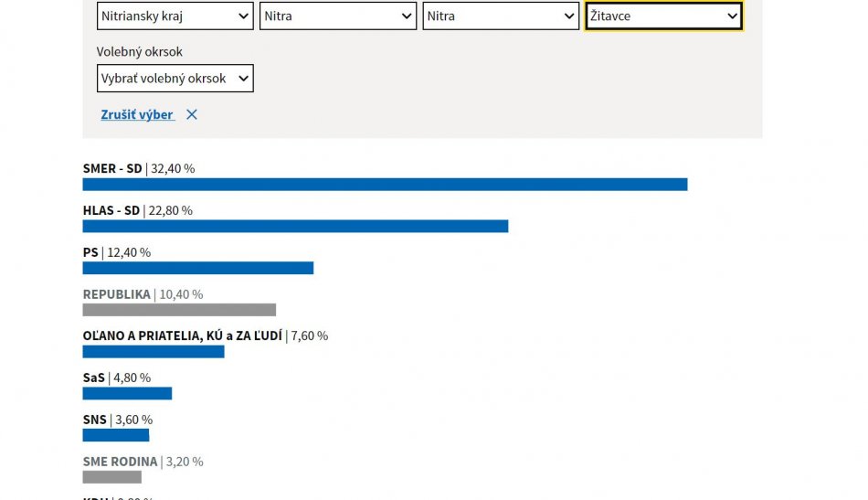Click the REPUBLIKA party label
868x500 pixels.
tap(117, 294)
